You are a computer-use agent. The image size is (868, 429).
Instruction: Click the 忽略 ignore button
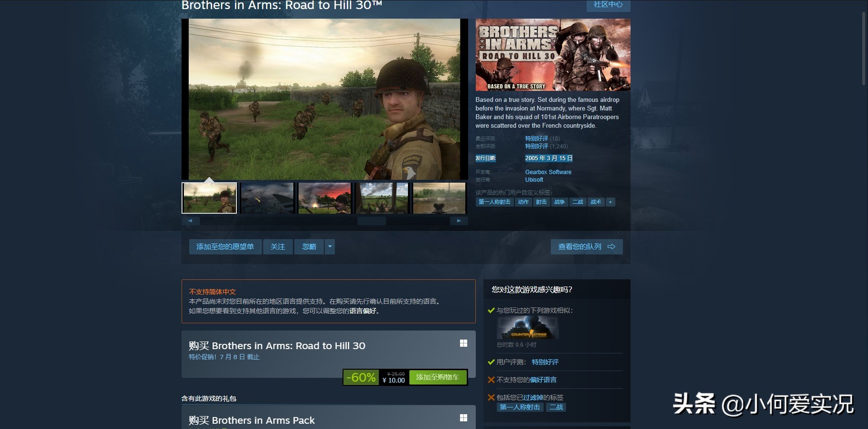point(309,247)
